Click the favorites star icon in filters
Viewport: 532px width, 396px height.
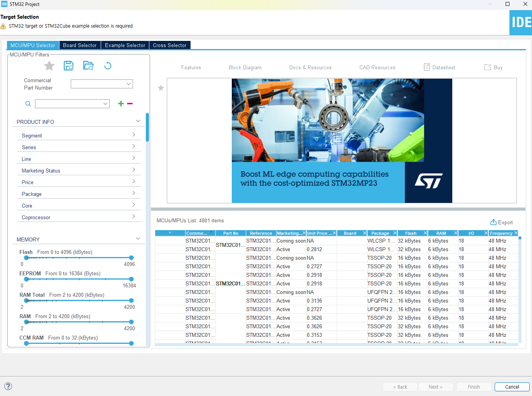pyautogui.click(x=49, y=66)
